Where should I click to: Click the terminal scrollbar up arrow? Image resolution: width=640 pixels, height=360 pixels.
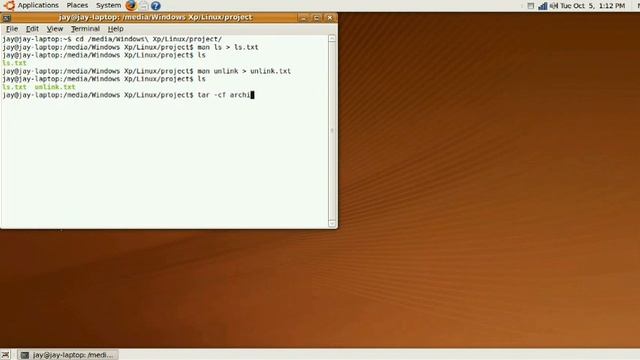pyautogui.click(x=332, y=39)
